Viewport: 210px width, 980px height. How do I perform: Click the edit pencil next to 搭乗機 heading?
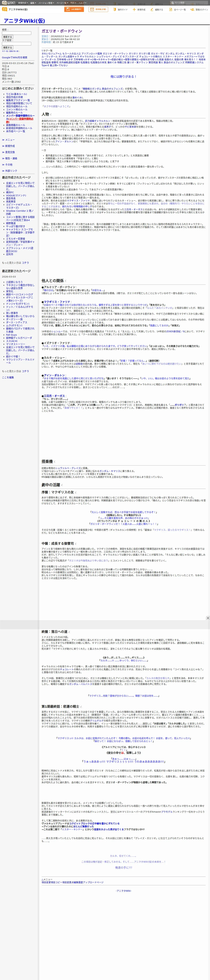(x=54, y=462)
